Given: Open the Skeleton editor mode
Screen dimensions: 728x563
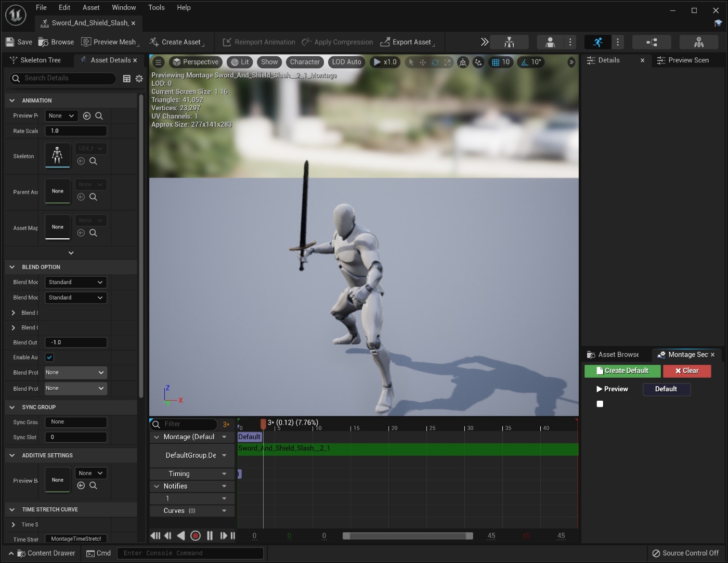Looking at the screenshot, I should pyautogui.click(x=510, y=42).
